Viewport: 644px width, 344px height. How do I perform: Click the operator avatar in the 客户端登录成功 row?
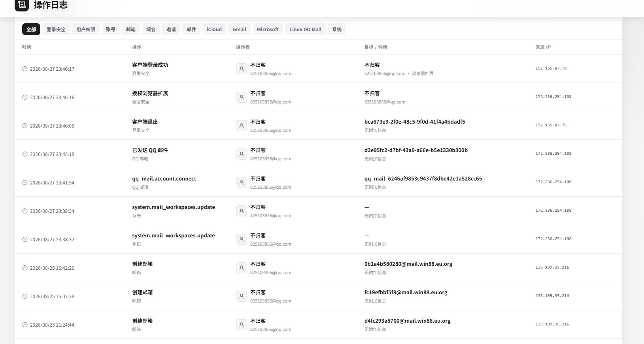point(242,69)
